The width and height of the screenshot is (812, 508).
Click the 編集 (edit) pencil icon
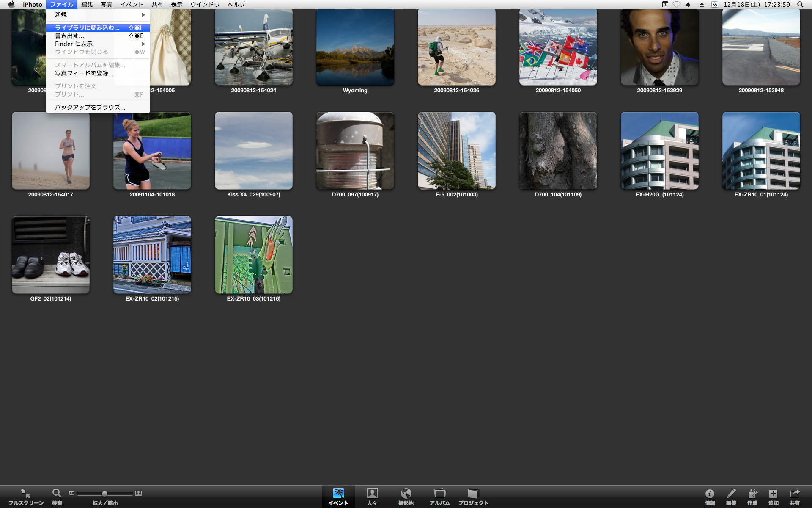tap(731, 494)
